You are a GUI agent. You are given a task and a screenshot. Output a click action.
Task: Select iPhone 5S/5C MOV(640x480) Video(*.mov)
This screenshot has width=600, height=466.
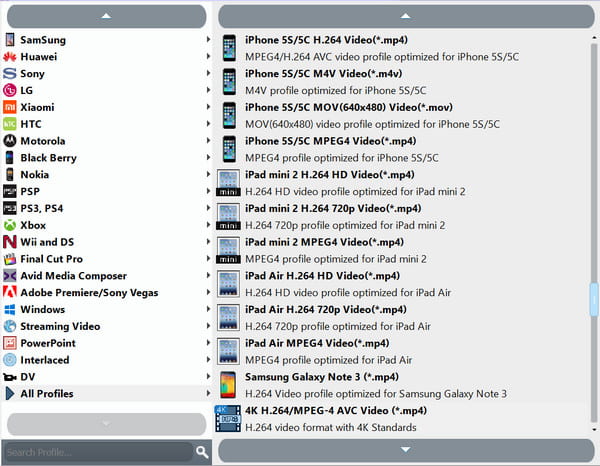tap(403, 116)
